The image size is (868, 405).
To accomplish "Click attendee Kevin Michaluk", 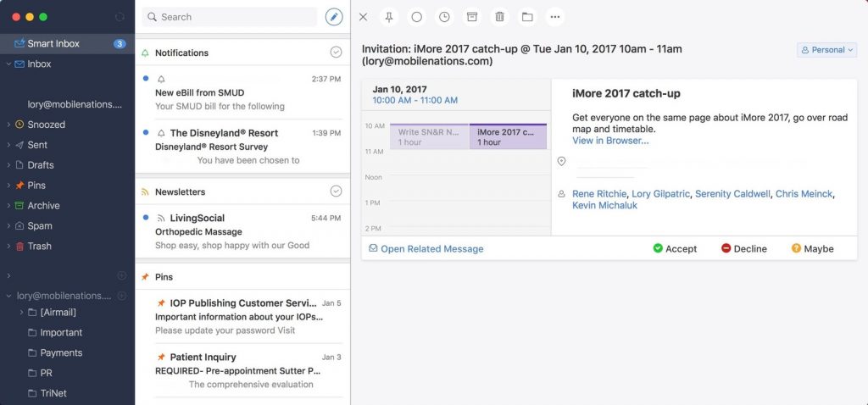I will tap(604, 205).
